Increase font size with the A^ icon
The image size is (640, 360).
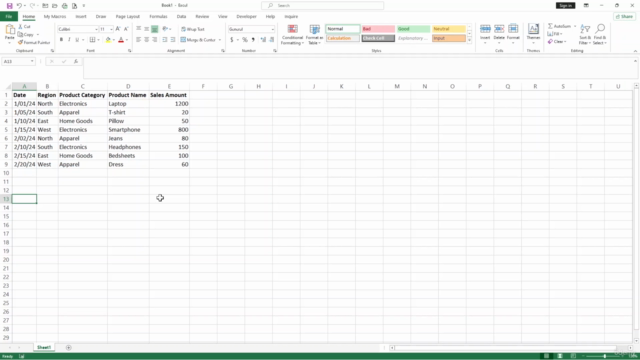(x=118, y=29)
